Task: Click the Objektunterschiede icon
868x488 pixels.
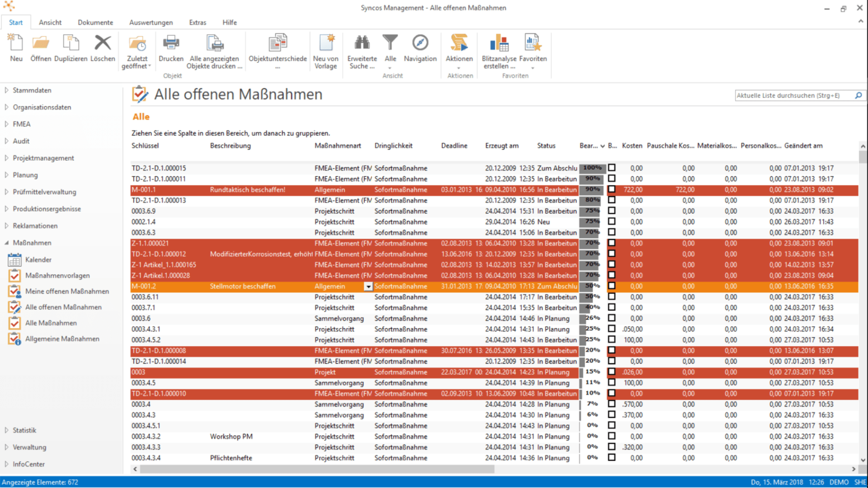Action: tap(278, 43)
